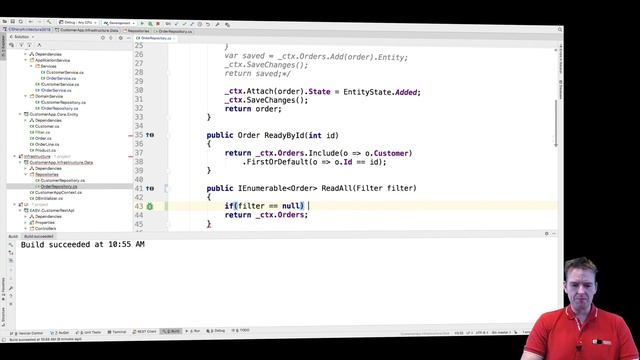Click the build hammer icon in toolbar
The height and width of the screenshot is (360, 640).
click(x=49, y=22)
